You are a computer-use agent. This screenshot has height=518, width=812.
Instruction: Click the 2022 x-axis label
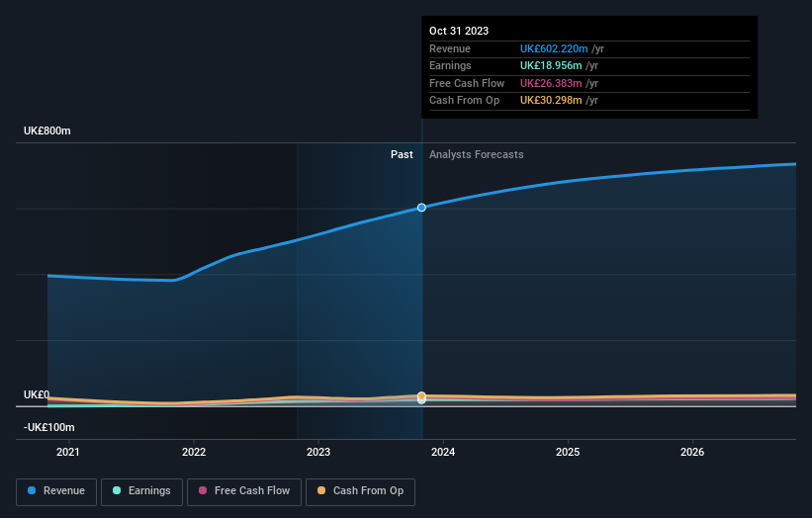point(194,453)
